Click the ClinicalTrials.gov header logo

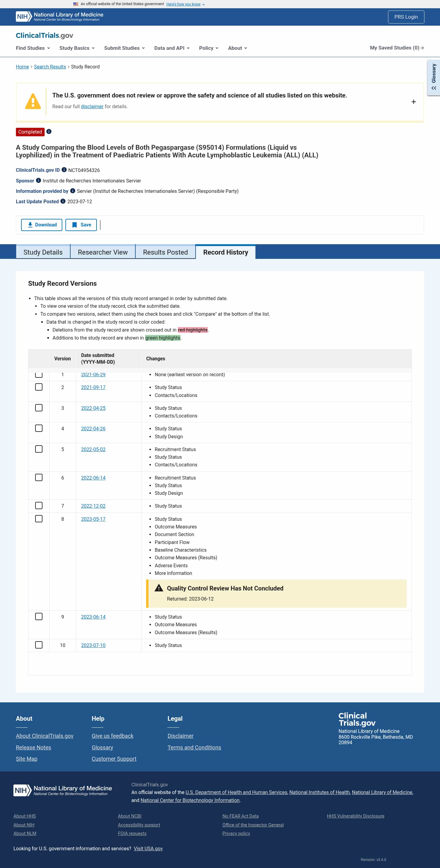pos(45,35)
